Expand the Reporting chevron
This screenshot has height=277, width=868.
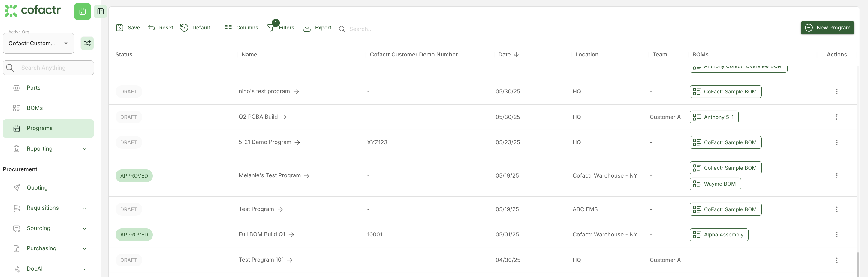85,149
